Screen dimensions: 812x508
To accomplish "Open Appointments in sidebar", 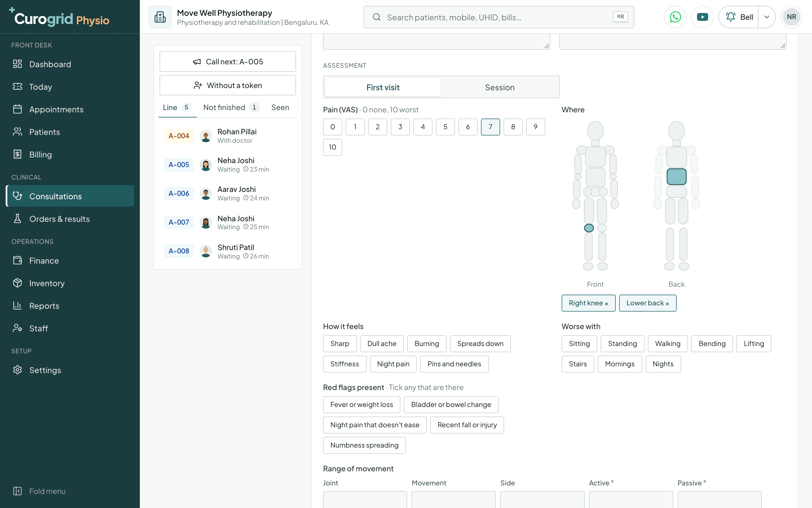I will (x=70, y=109).
